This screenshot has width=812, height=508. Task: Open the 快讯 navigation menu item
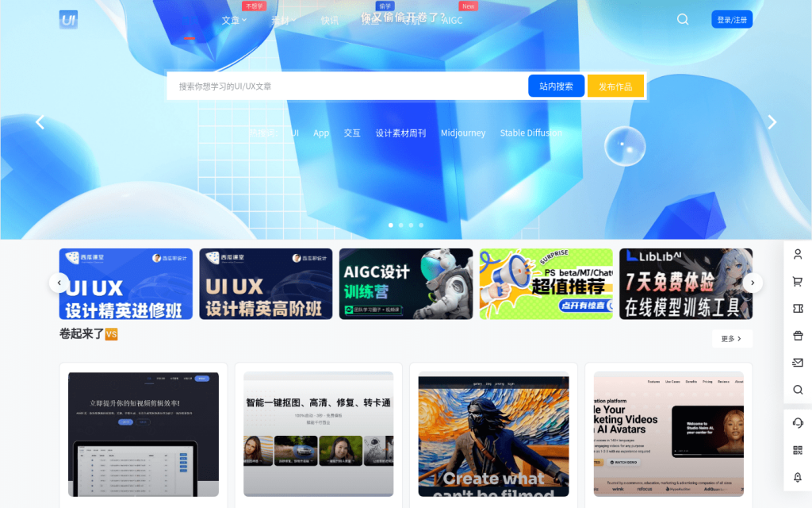pyautogui.click(x=330, y=21)
